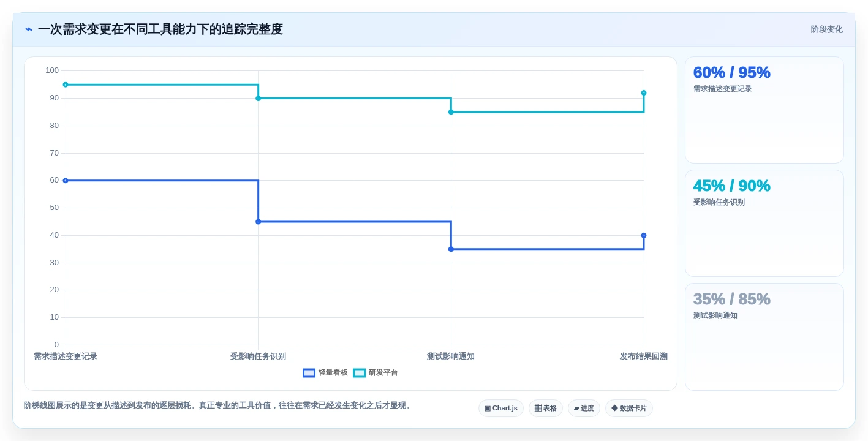Click the chart title 一次需求变更在不同工具能力下的追踪完整度

pos(160,29)
